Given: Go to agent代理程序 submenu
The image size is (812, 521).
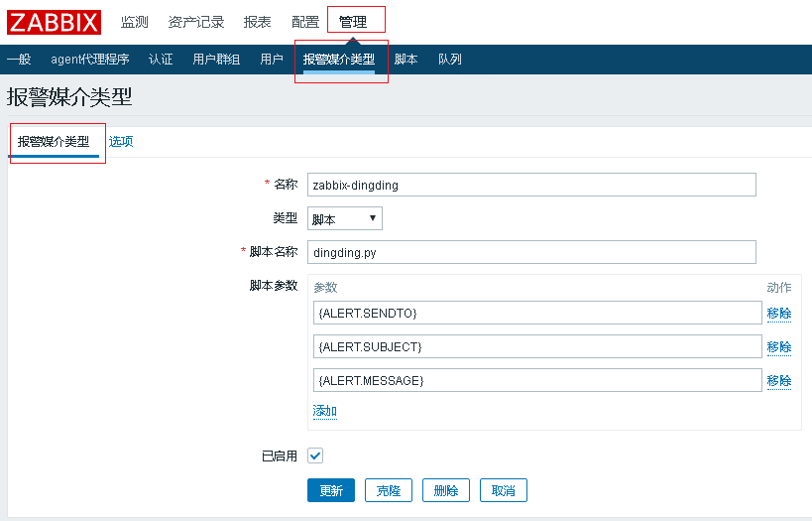Looking at the screenshot, I should click(89, 60).
